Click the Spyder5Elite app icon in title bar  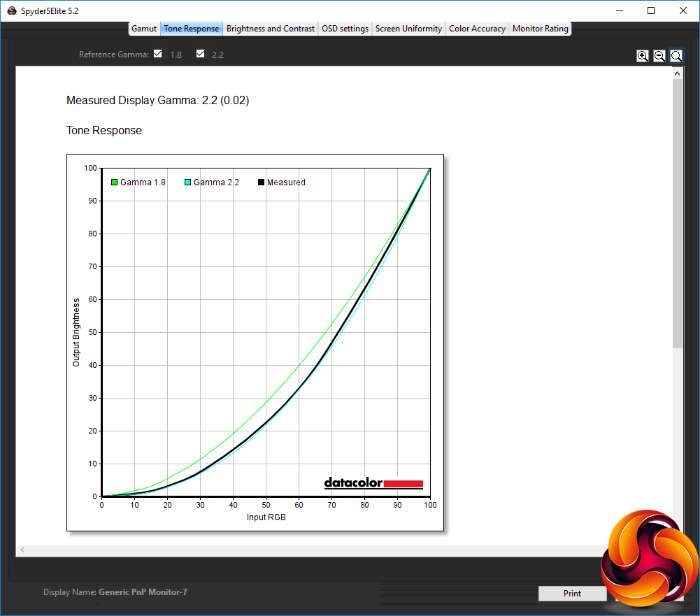click(12, 10)
